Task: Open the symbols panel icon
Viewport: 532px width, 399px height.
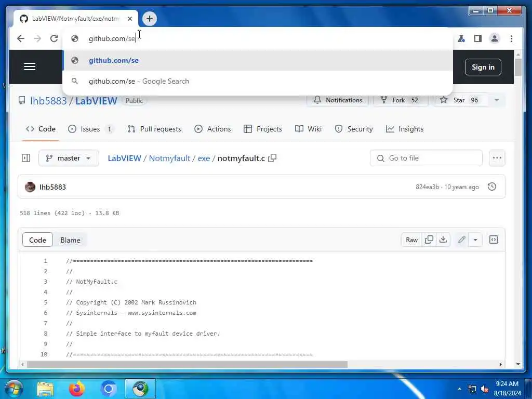Action: (x=494, y=240)
